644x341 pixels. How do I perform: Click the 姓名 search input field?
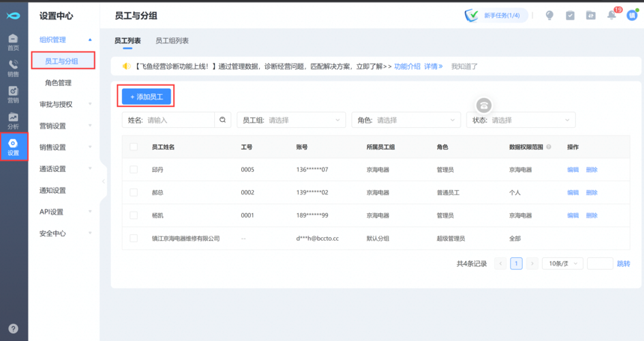(x=178, y=120)
